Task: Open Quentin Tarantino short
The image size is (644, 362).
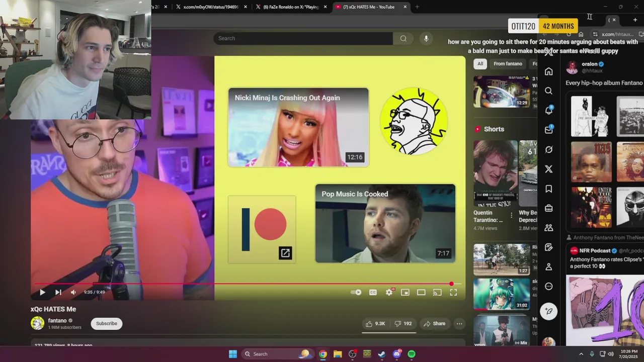Action: click(495, 173)
